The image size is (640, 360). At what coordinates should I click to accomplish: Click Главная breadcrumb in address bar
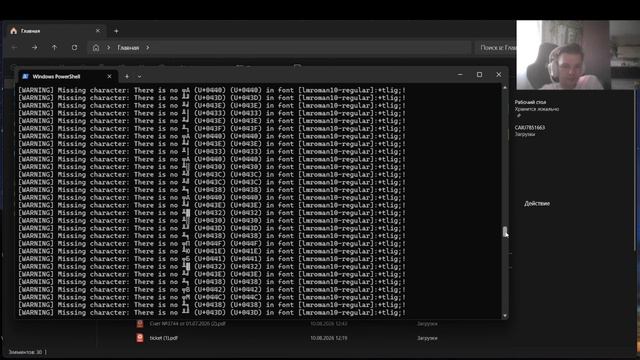coord(128,48)
